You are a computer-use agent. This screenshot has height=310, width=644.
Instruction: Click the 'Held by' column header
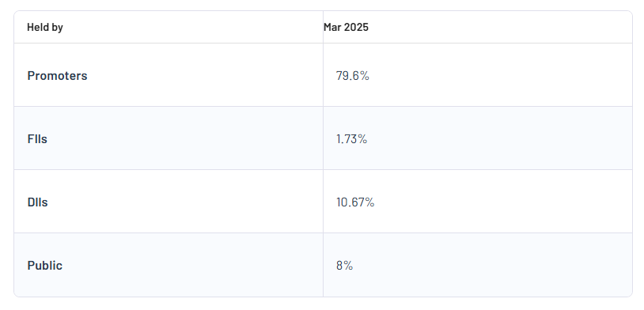(x=45, y=27)
